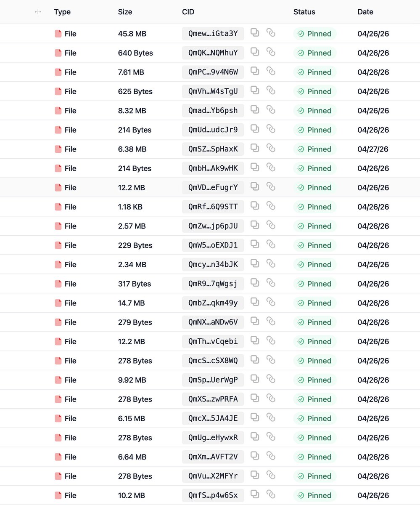Click CID chip QmVh…W4sTgU
Image resolution: width=420 pixels, height=505 pixels.
[213, 91]
